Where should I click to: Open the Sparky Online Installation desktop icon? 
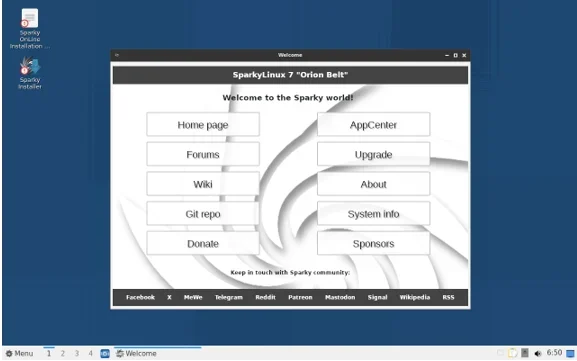pyautogui.click(x=30, y=28)
